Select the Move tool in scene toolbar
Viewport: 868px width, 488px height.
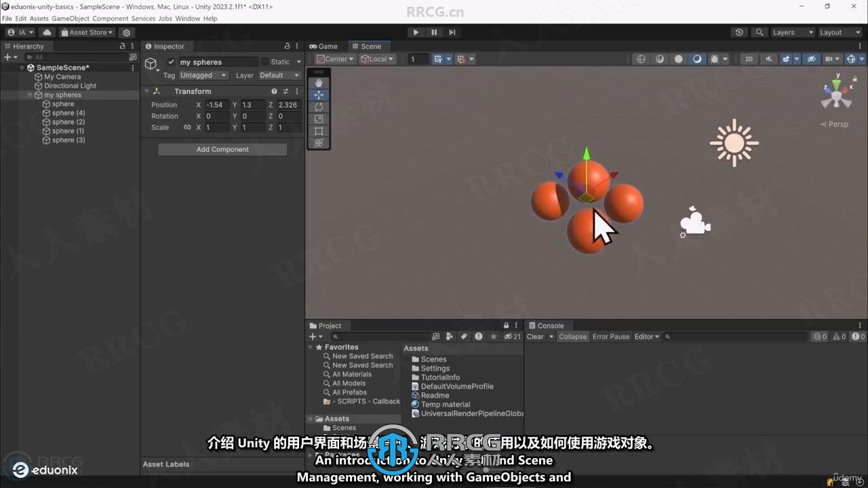(319, 95)
